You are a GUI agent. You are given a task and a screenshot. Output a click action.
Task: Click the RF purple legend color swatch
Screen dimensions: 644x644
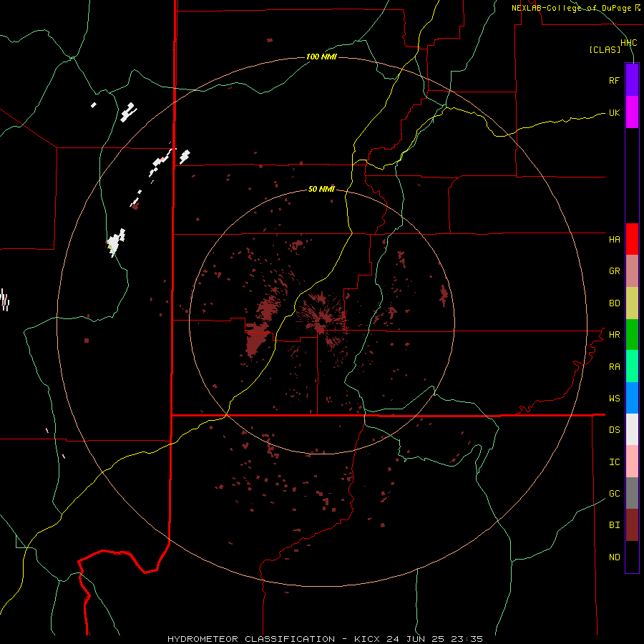[632, 80]
